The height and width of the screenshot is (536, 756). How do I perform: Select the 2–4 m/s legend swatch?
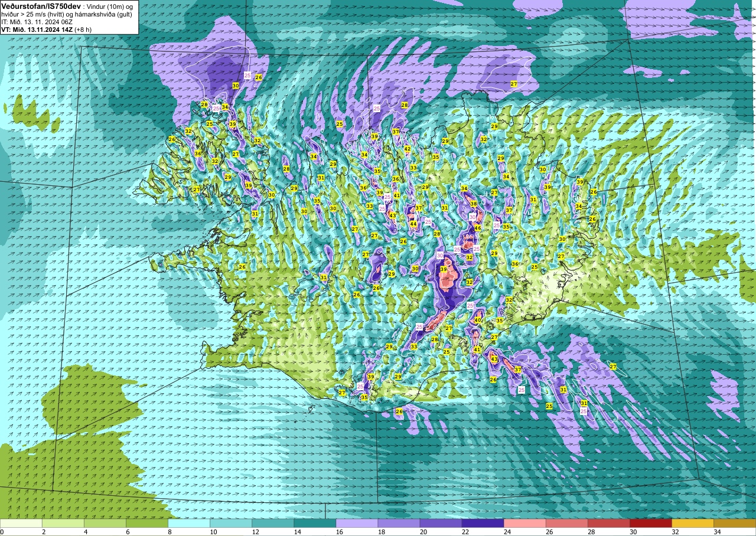point(63,523)
